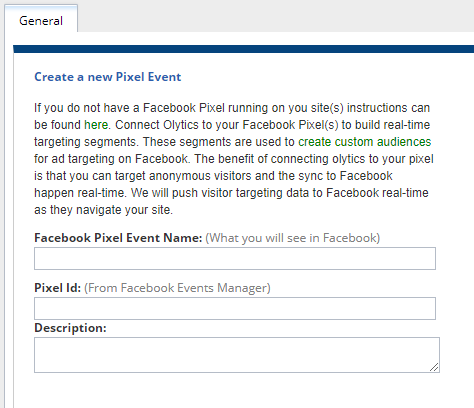
Task: Place cursor in the Description text area
Action: [237, 355]
